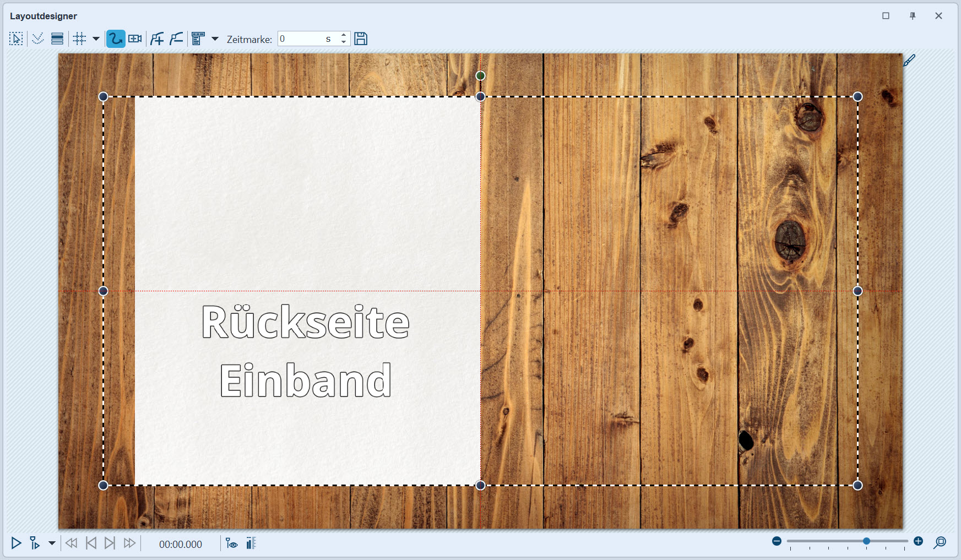961x560 pixels.
Task: Click the rewind double-arrow button
Action: pos(71,543)
